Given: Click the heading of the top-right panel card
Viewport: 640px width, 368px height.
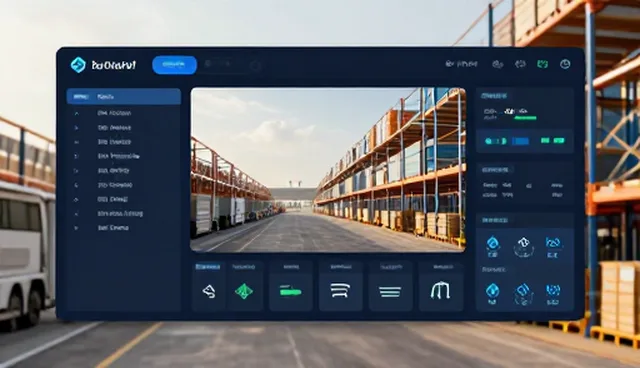Looking at the screenshot, I should [494, 96].
